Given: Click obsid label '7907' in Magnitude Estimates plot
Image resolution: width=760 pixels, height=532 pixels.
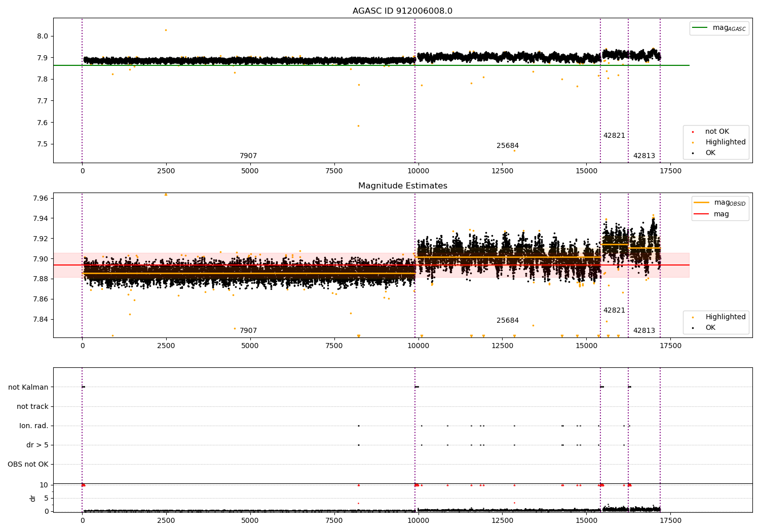Looking at the screenshot, I should click(x=248, y=331).
